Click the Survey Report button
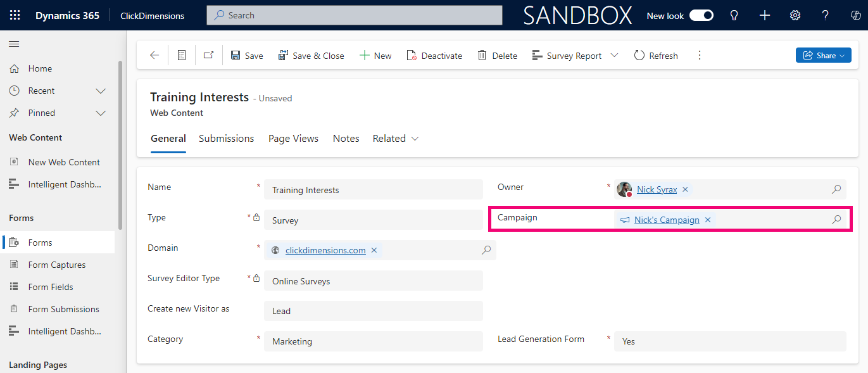868x373 pixels. click(x=567, y=56)
